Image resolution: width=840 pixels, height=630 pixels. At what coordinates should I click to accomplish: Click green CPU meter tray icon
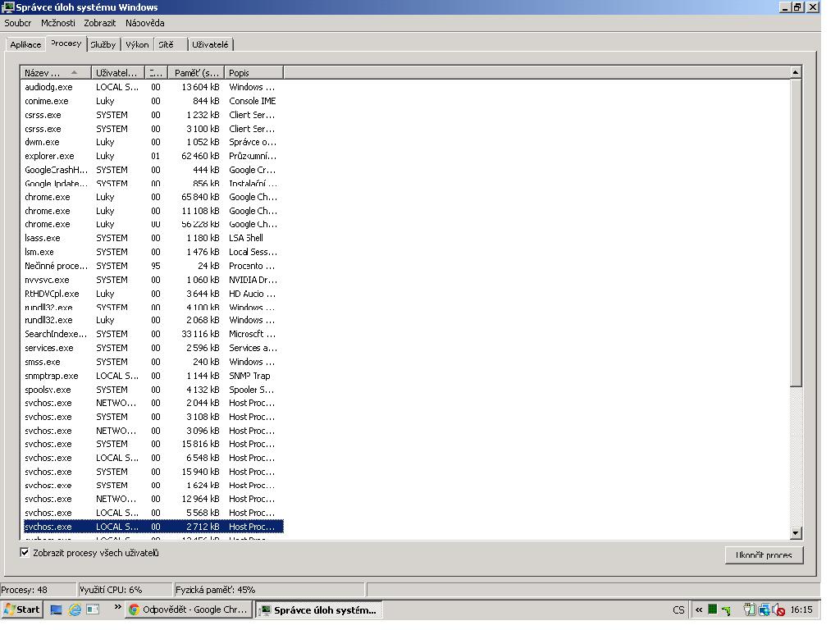(713, 609)
